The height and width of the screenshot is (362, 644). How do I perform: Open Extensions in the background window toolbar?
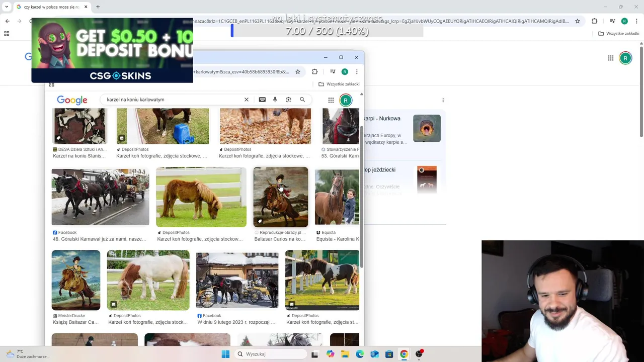(595, 21)
